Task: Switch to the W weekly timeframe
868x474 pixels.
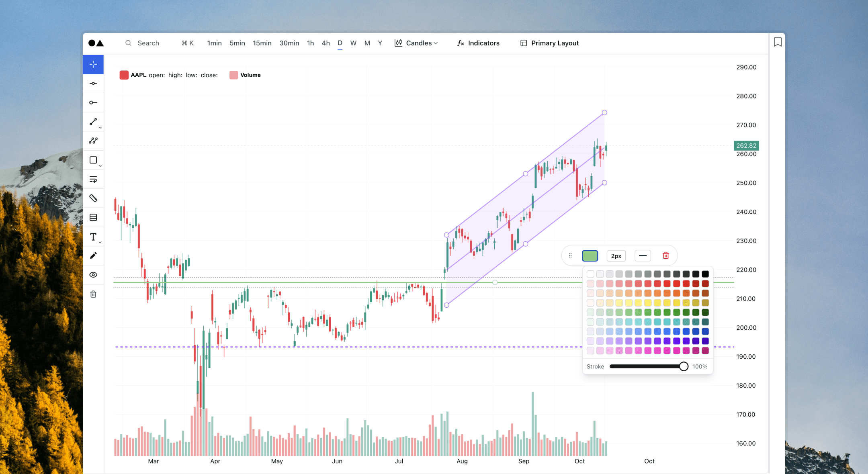Action: coord(353,43)
